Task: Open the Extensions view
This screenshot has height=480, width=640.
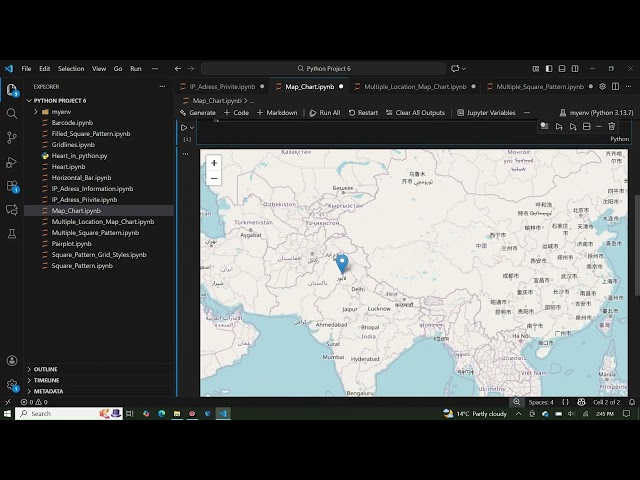Action: 12,186
